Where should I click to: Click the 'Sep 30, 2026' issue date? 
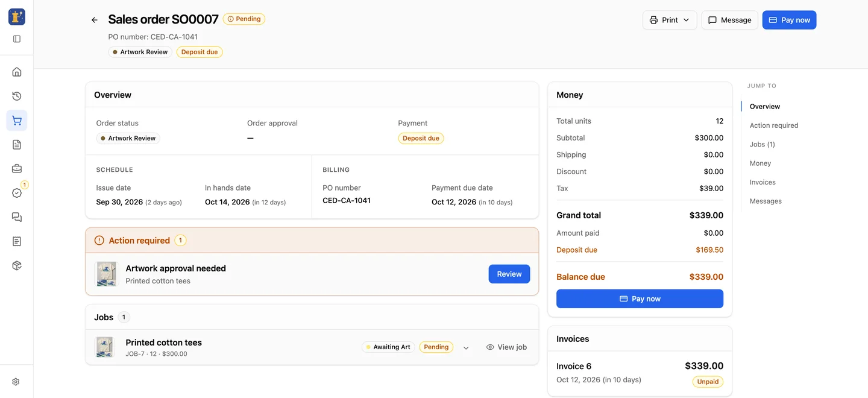pyautogui.click(x=119, y=202)
